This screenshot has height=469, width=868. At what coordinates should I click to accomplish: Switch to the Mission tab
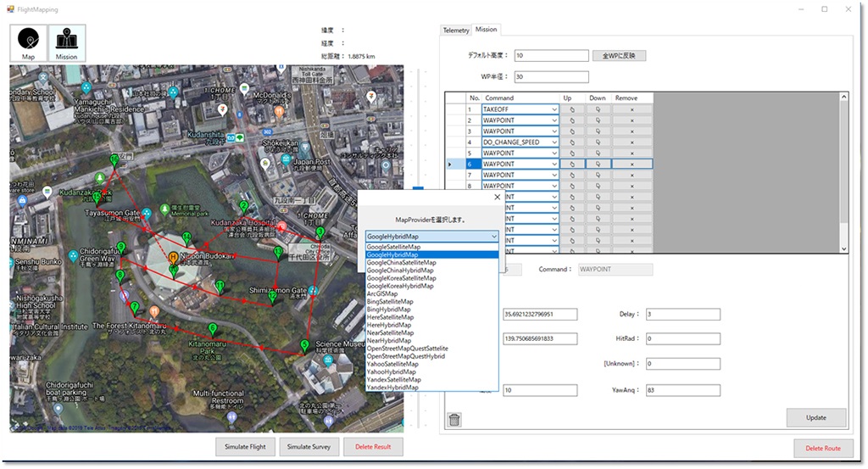(x=486, y=30)
